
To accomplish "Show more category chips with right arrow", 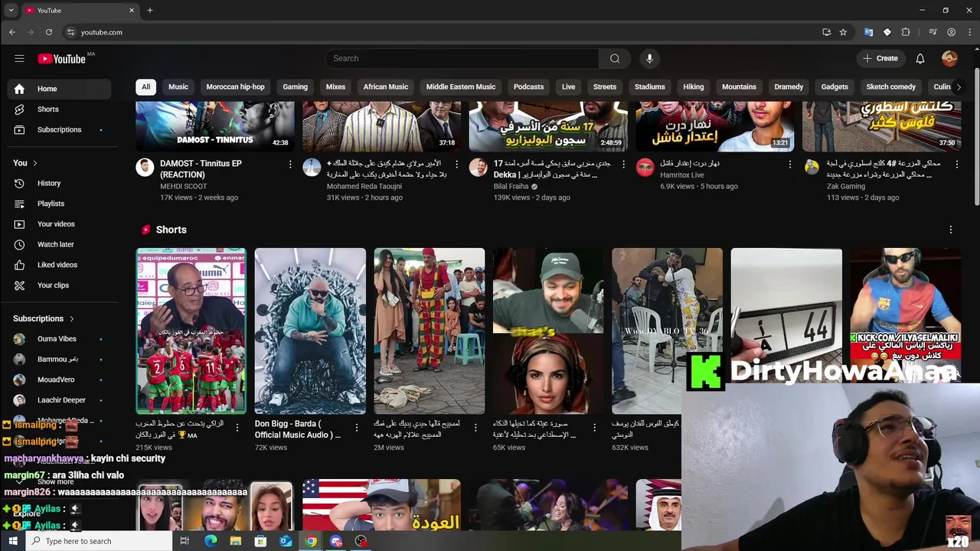I will pos(959,86).
